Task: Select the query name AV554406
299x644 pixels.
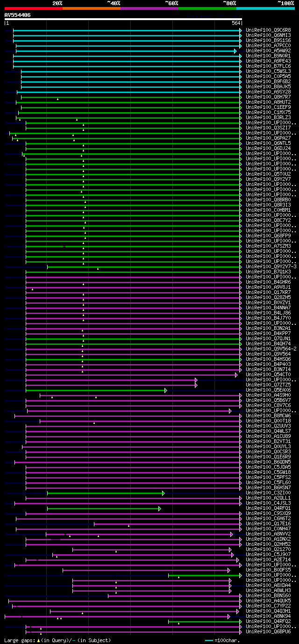Action: coord(18,15)
